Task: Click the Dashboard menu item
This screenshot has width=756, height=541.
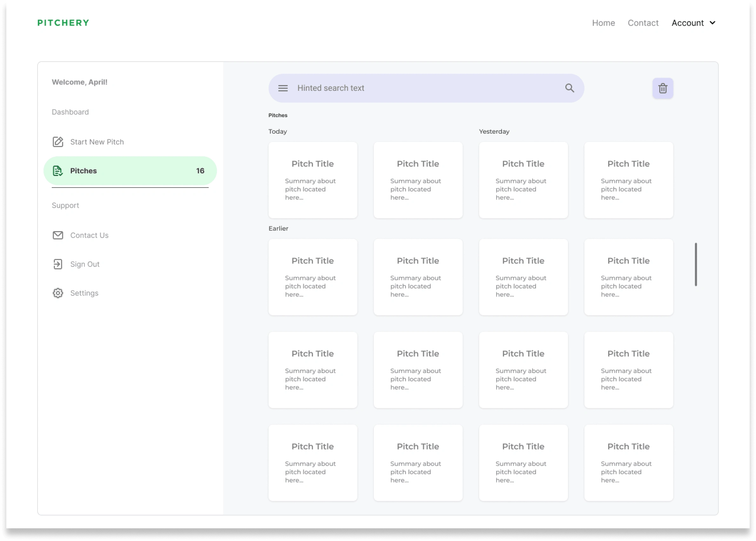Action: (70, 112)
